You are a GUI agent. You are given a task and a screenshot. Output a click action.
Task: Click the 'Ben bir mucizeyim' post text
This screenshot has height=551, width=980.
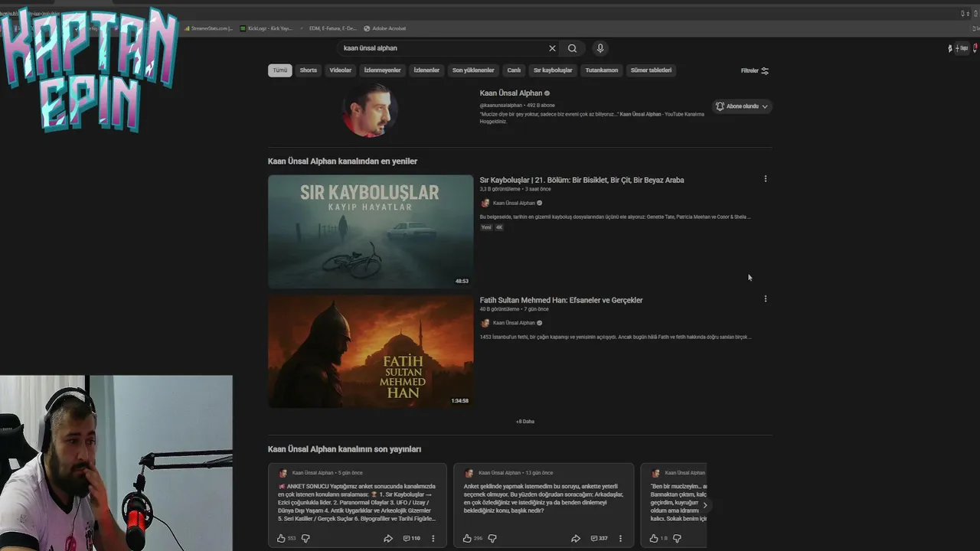tap(678, 502)
